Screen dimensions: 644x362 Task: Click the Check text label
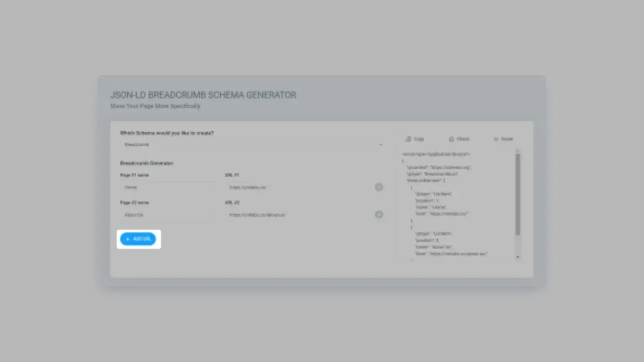coord(463,139)
